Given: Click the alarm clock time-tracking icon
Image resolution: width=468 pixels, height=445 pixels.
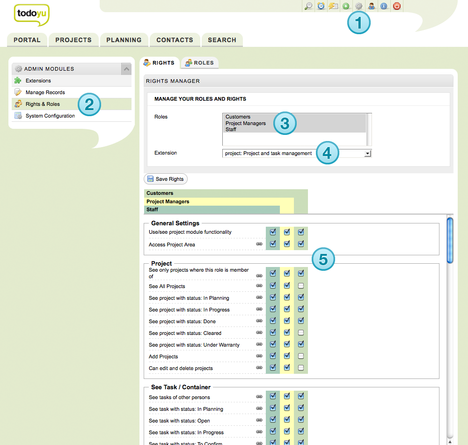Looking at the screenshot, I should 321,6.
